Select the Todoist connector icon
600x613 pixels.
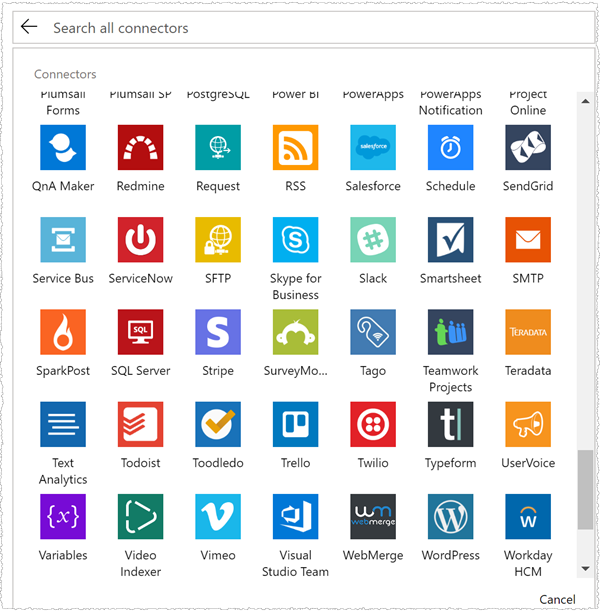140,424
